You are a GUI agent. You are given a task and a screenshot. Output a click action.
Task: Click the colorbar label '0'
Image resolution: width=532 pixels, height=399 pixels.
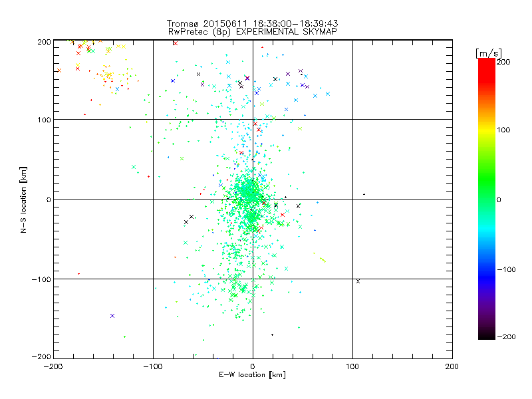coord(499,199)
